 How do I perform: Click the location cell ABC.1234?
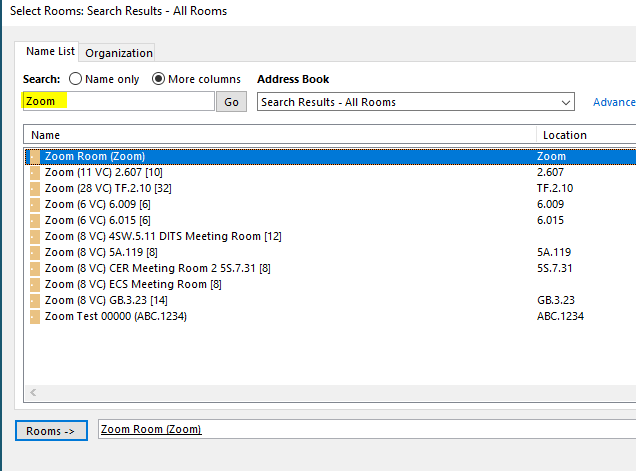(560, 316)
